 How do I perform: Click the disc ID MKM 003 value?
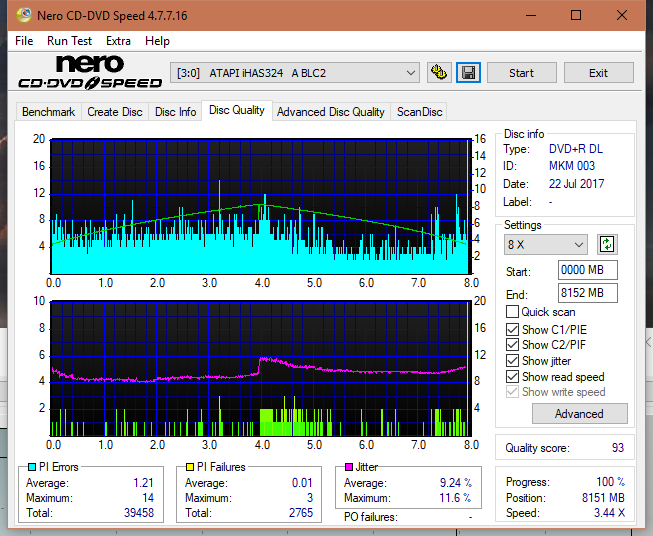[572, 166]
